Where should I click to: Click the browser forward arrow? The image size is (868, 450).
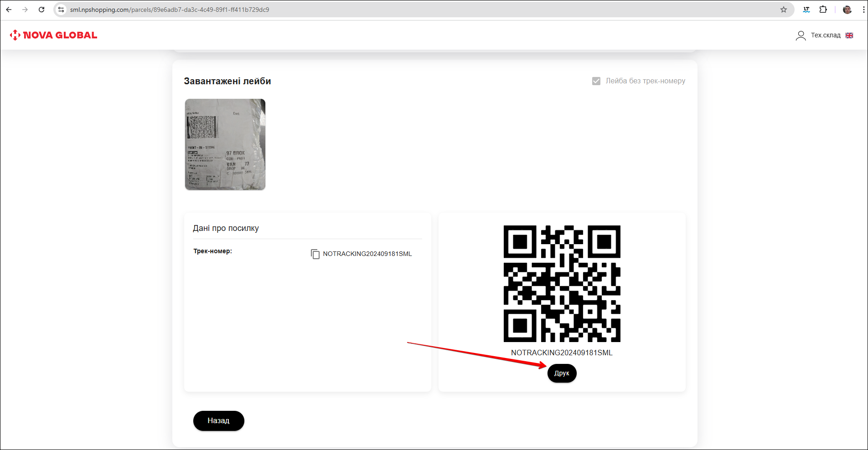(25, 10)
